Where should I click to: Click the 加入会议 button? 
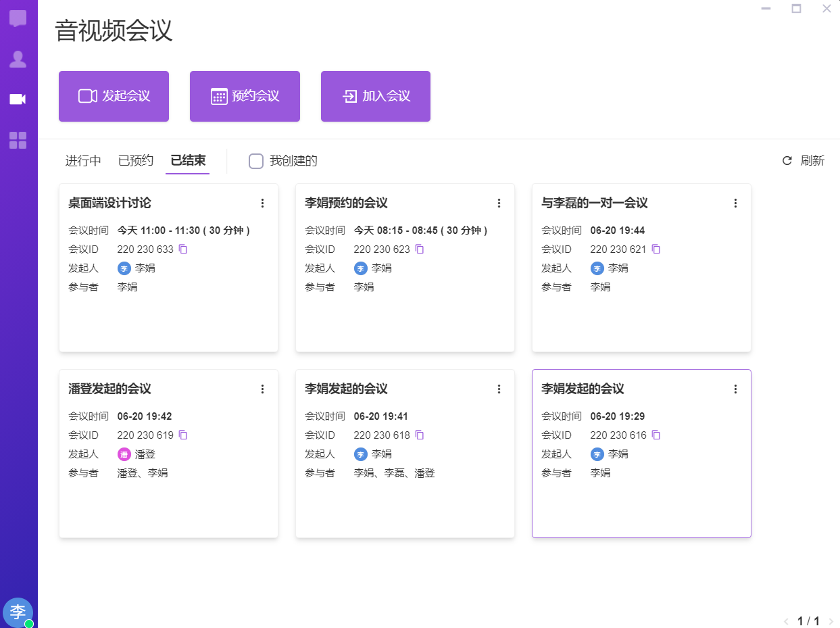[376, 96]
